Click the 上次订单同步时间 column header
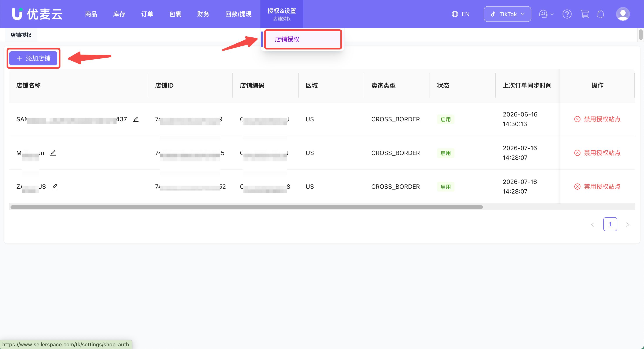 point(527,85)
